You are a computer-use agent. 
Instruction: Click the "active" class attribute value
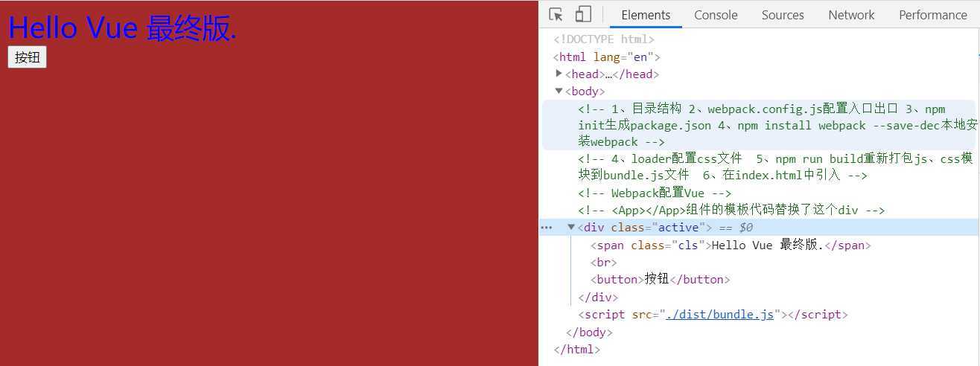click(678, 228)
